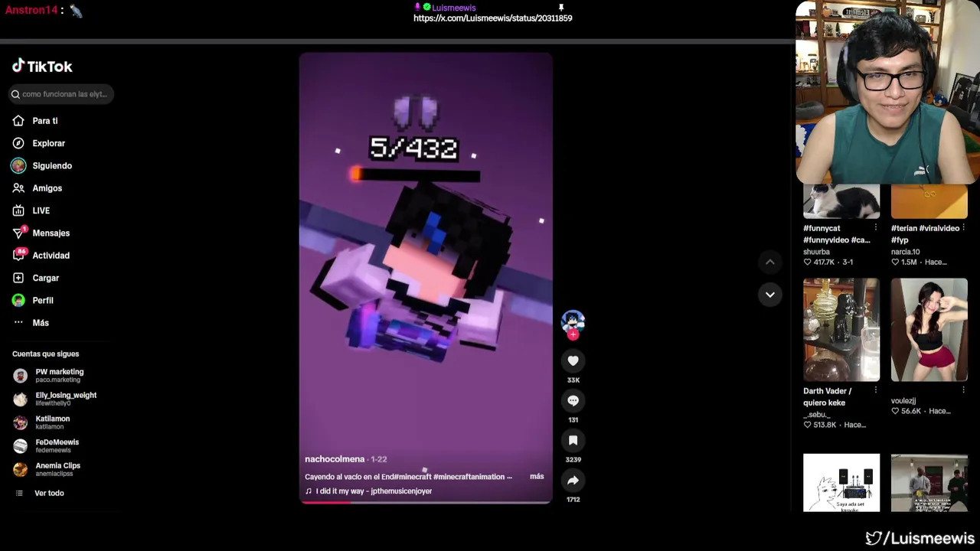Open the LIVE section
The width and height of the screenshot is (980, 551).
41,210
